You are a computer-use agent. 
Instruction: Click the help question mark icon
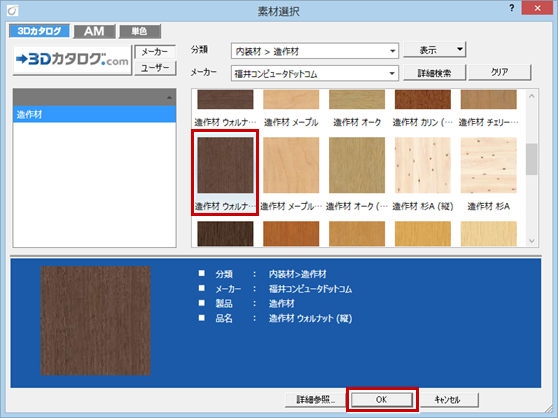pyautogui.click(x=511, y=8)
